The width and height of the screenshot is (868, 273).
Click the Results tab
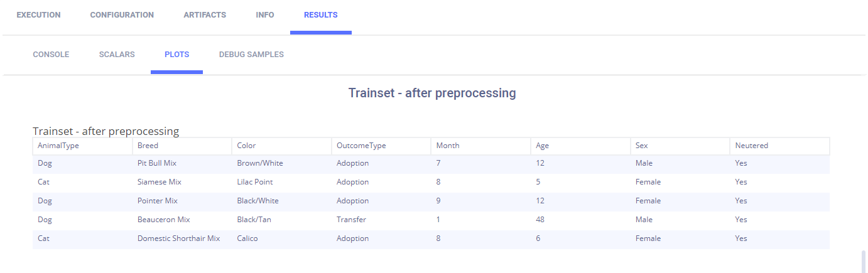click(320, 15)
